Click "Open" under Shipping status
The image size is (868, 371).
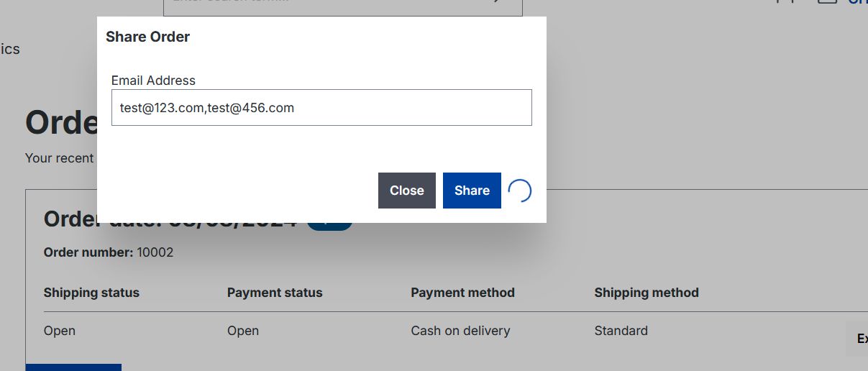(x=60, y=331)
